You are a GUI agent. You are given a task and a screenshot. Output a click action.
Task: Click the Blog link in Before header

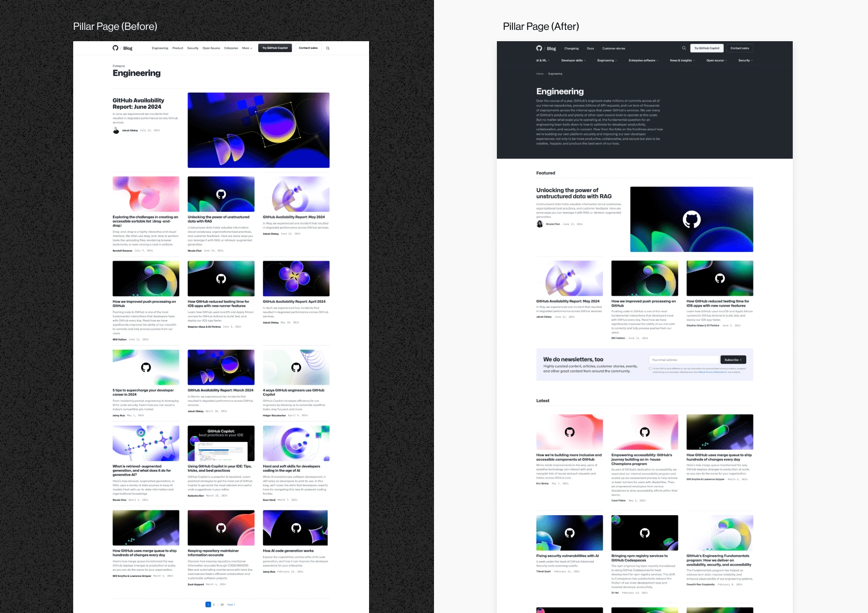coord(128,48)
